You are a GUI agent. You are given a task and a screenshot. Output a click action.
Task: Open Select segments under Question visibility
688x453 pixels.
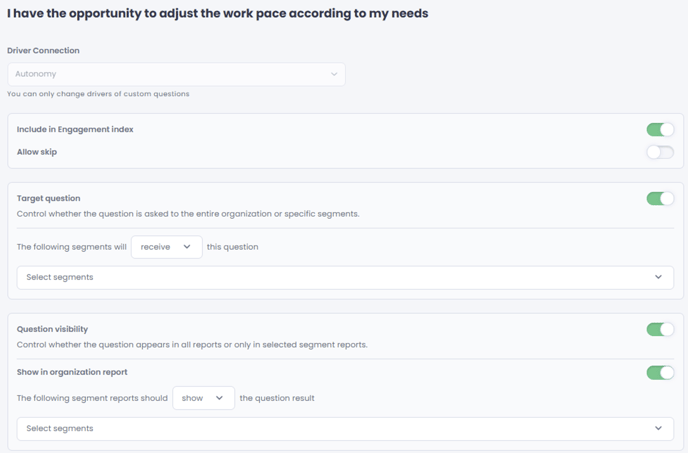(x=345, y=428)
